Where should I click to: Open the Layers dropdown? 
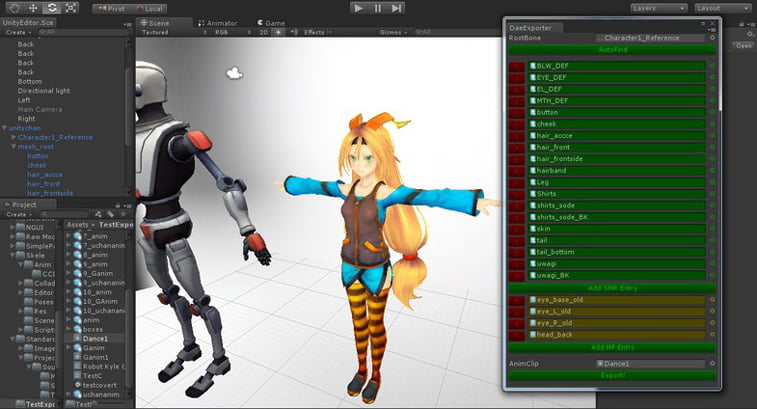(659, 9)
